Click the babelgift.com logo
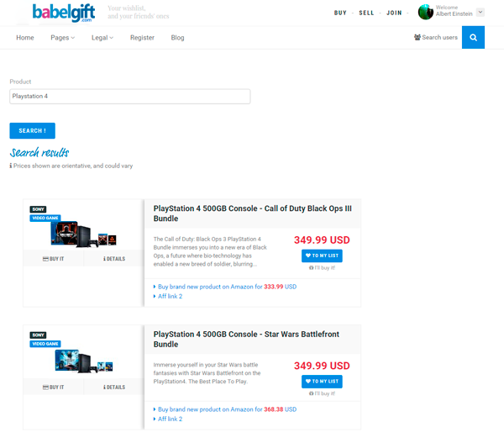Screen dimensions: 504x443 (64, 13)
